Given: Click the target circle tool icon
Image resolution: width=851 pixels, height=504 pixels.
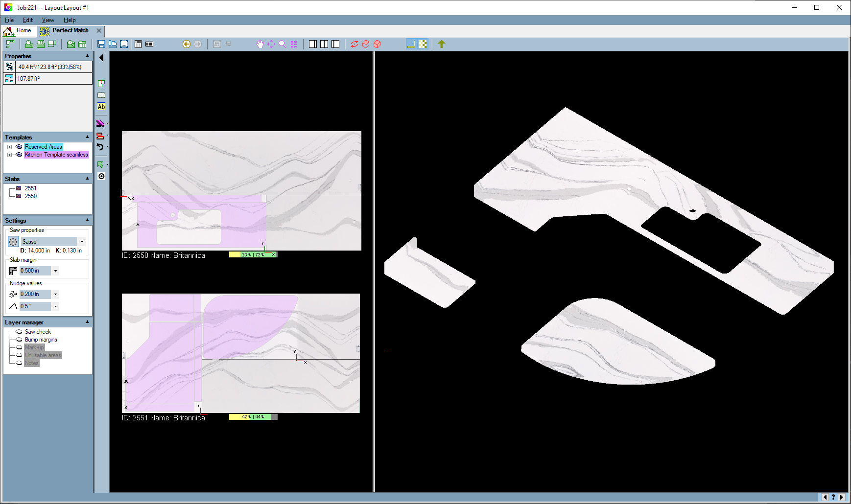Looking at the screenshot, I should point(101,176).
